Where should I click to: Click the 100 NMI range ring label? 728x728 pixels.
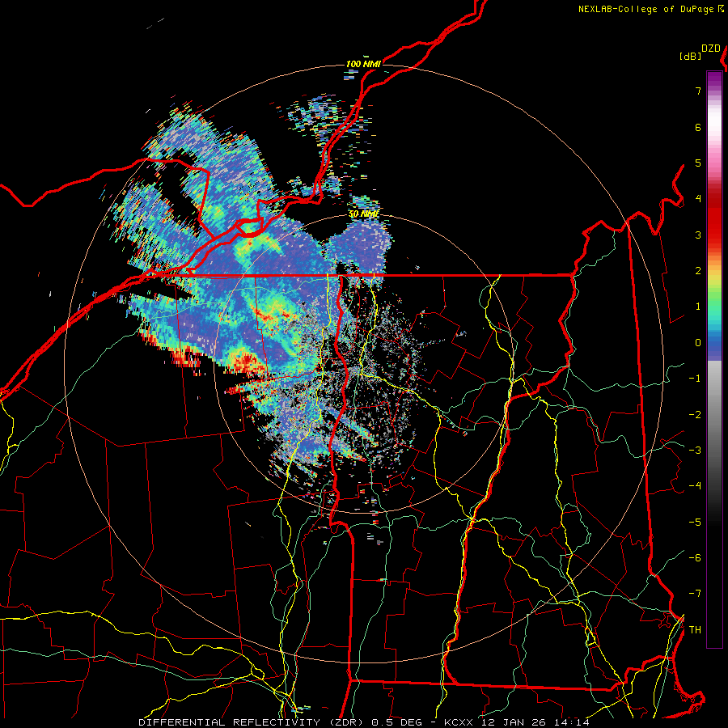coord(363,64)
